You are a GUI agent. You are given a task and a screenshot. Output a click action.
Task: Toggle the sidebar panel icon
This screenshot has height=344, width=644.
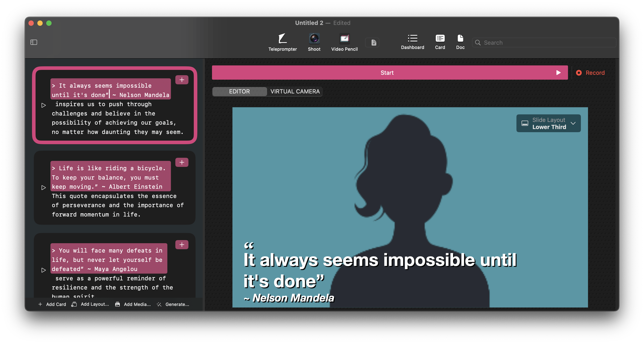coord(34,42)
